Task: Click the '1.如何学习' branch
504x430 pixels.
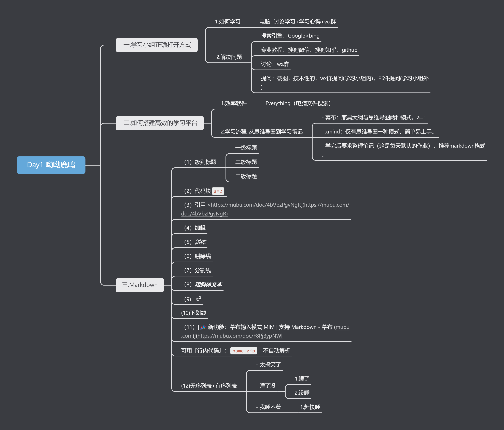Action: click(x=227, y=22)
